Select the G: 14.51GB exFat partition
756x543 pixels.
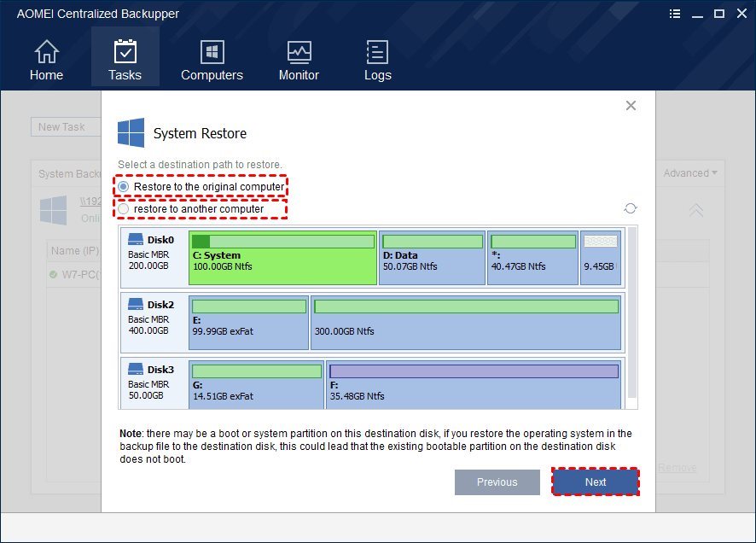(256, 385)
